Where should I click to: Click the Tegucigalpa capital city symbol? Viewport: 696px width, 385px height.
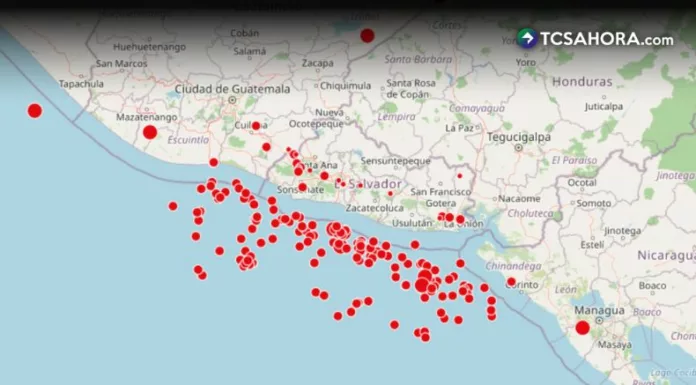(x=518, y=147)
